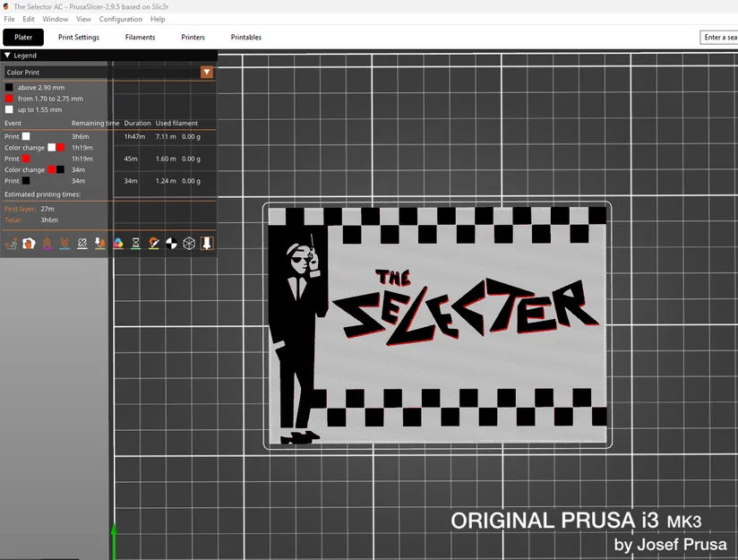The width and height of the screenshot is (738, 560).
Task: Switch to the Printers tab
Action: click(193, 38)
